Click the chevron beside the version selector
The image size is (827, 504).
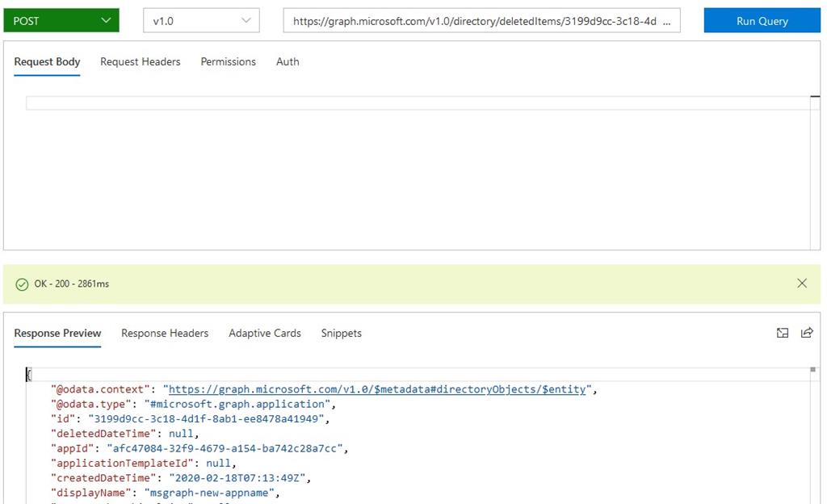[246, 20]
